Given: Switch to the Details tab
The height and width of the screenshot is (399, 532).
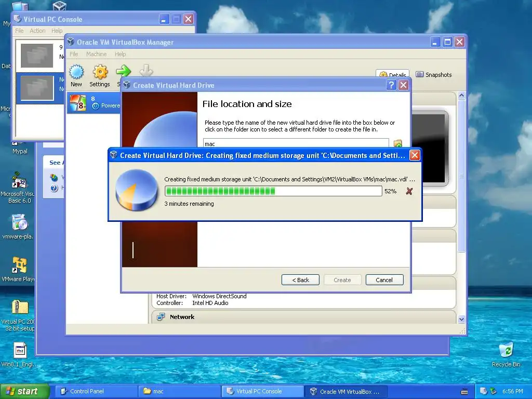Looking at the screenshot, I should tap(393, 74).
